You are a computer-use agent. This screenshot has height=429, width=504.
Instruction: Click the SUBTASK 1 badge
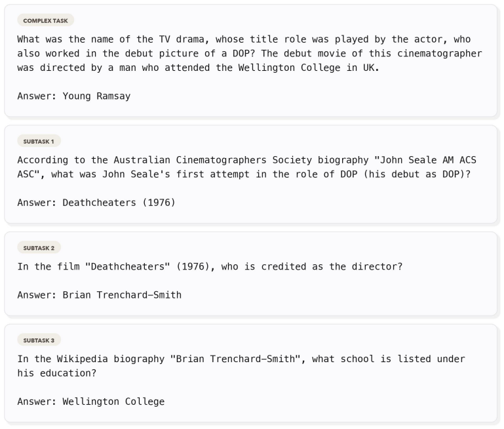[x=39, y=142]
